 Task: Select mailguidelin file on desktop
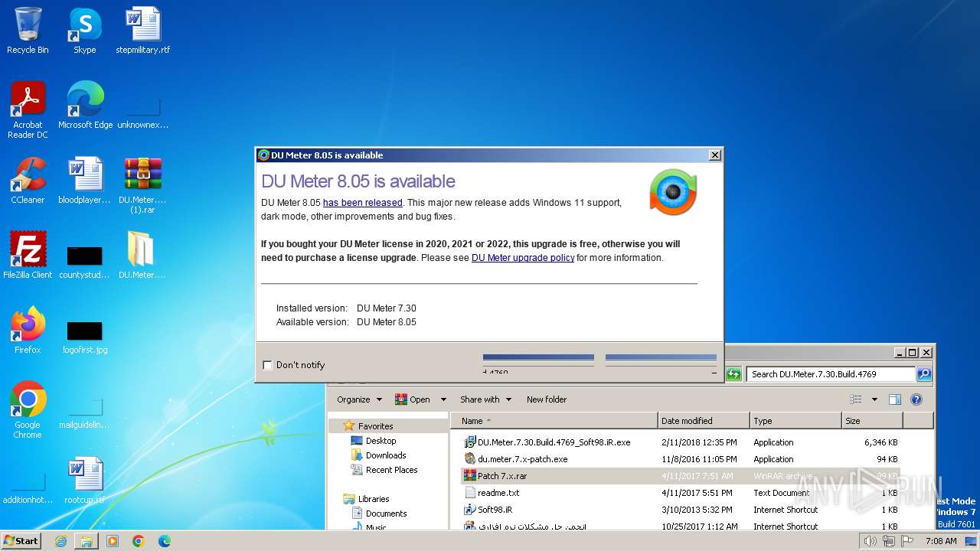pyautogui.click(x=84, y=413)
